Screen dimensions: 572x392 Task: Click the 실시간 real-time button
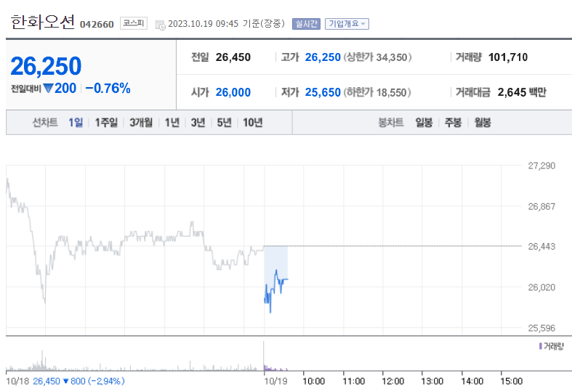pos(306,24)
